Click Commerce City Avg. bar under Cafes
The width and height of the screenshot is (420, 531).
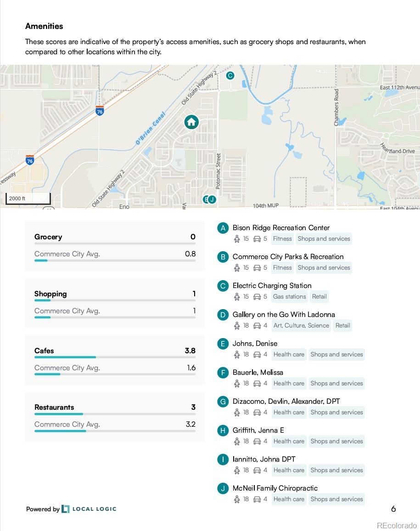[115, 374]
